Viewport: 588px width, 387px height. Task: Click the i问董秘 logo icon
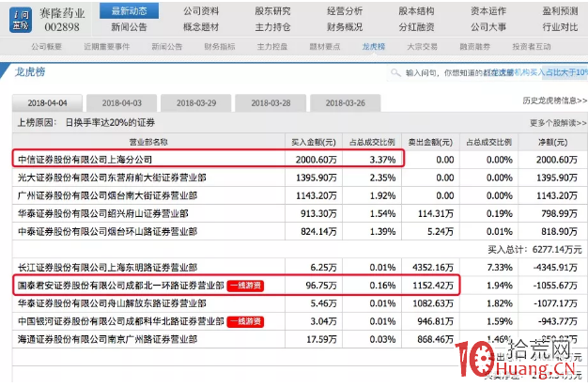(x=21, y=21)
